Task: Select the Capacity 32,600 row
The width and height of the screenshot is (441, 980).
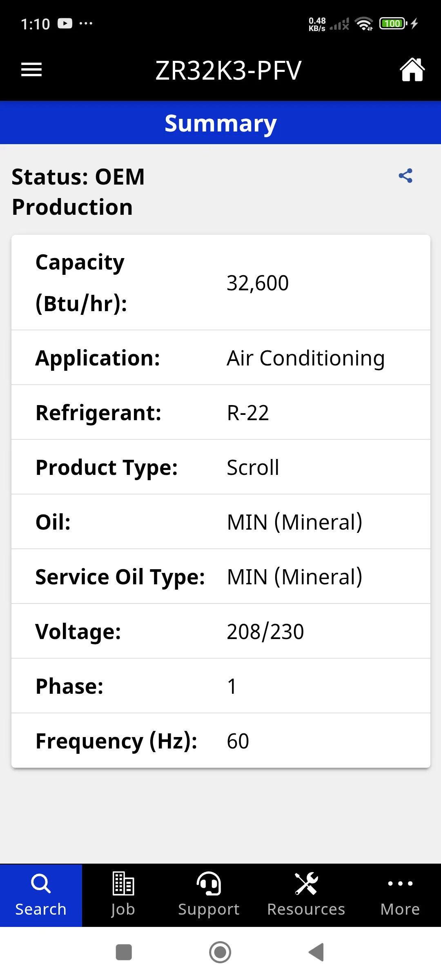Action: point(221,283)
